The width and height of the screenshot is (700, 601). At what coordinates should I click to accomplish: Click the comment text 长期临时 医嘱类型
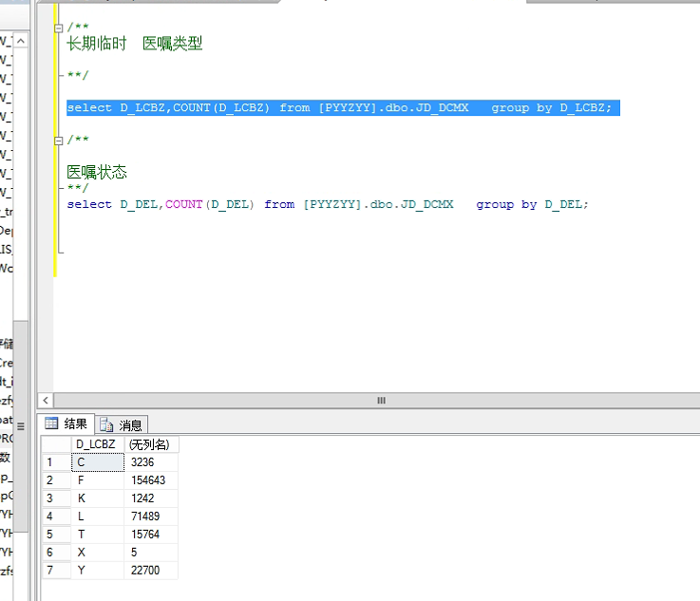(x=134, y=44)
